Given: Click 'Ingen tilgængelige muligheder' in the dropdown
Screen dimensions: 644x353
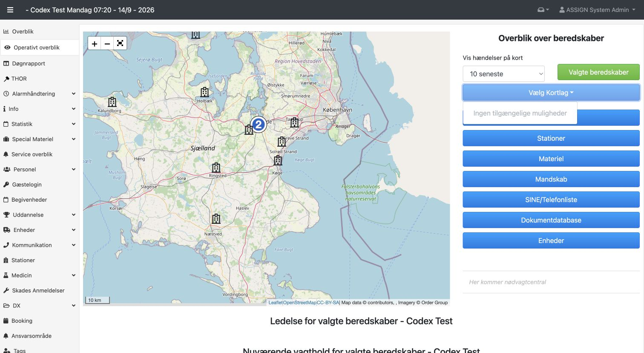Looking at the screenshot, I should [x=520, y=113].
